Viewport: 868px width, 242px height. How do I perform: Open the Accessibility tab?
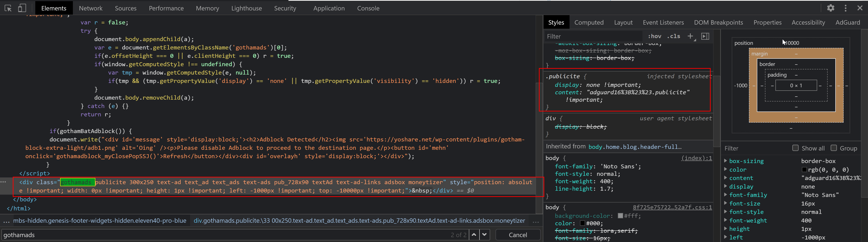pyautogui.click(x=808, y=22)
